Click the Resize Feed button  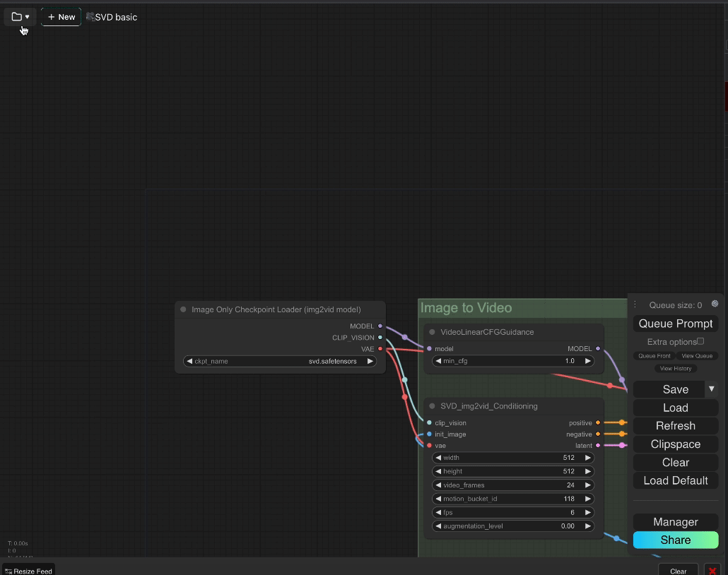(29, 570)
